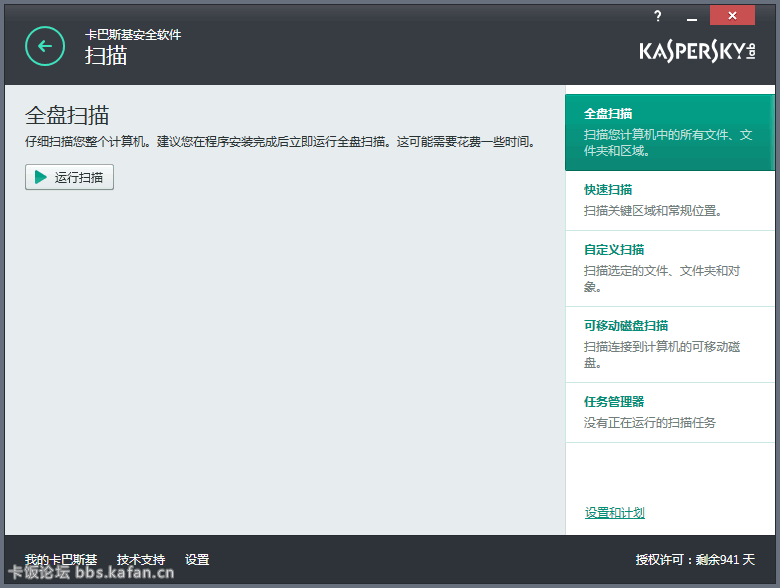Click the full scan description sentence
This screenshot has height=588, width=780.
[281, 142]
